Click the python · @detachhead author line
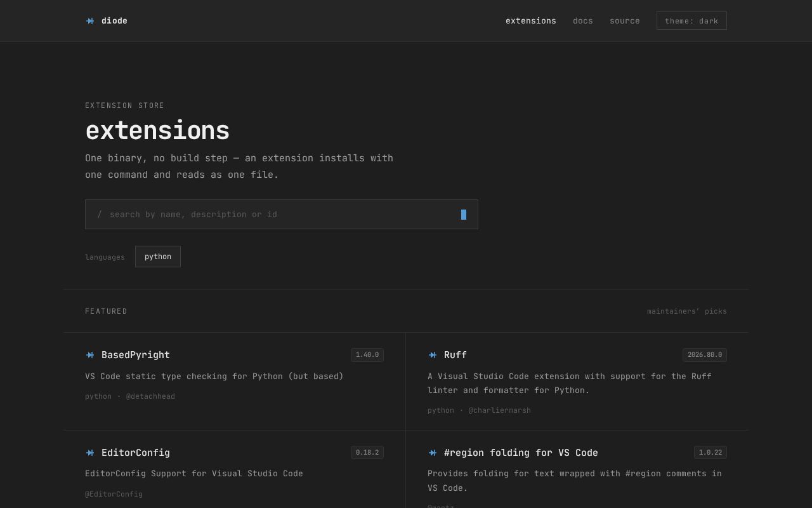 coord(130,396)
